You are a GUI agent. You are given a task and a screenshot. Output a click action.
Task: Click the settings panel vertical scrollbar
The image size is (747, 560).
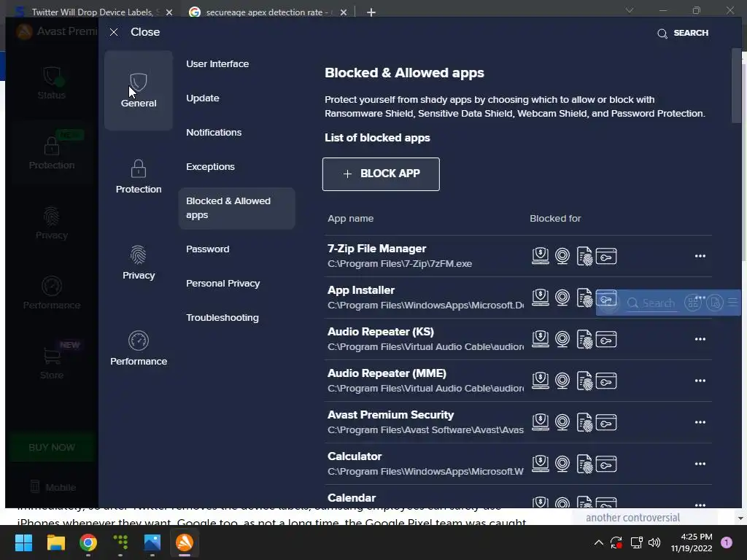[x=737, y=86]
